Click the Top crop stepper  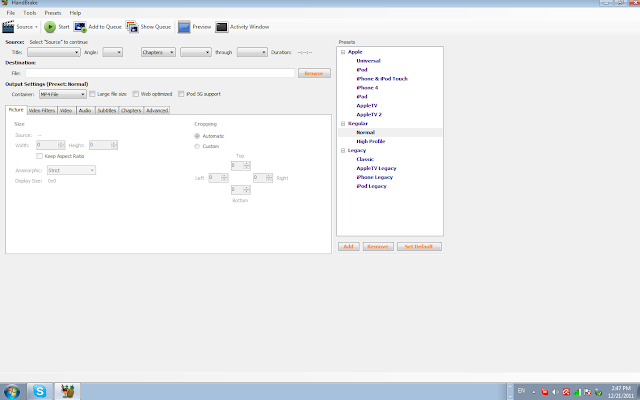tap(241, 166)
